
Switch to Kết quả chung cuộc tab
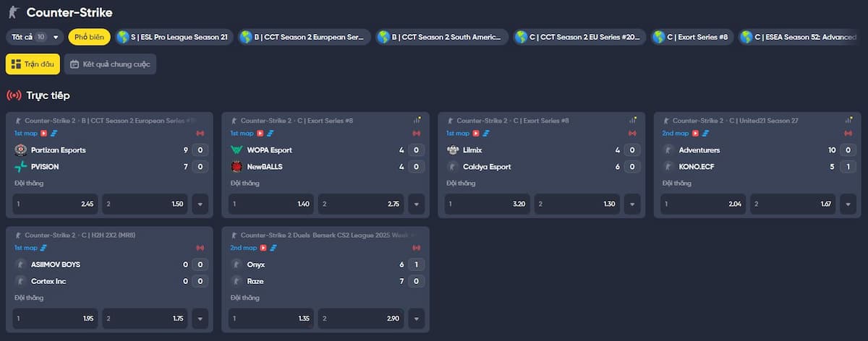pyautogui.click(x=110, y=64)
